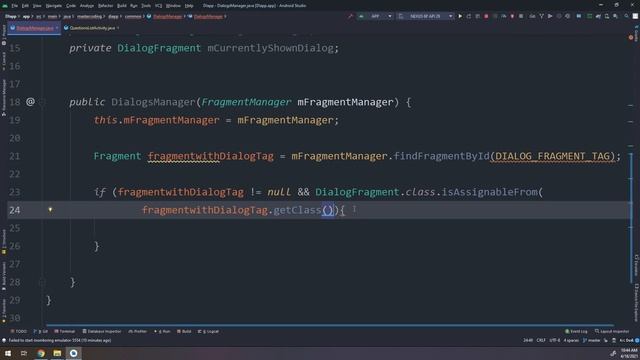Click the intention lightbulb on line 24
640x360 pixels.
[x=50, y=210]
